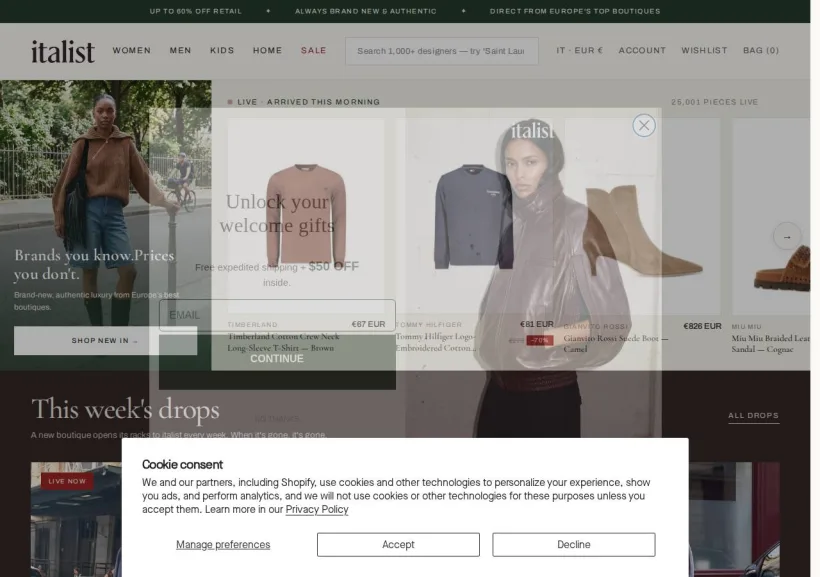The height and width of the screenshot is (577, 820).
Task: Click the Miu Miu Braided sandal title
Action: pyautogui.click(x=770, y=344)
